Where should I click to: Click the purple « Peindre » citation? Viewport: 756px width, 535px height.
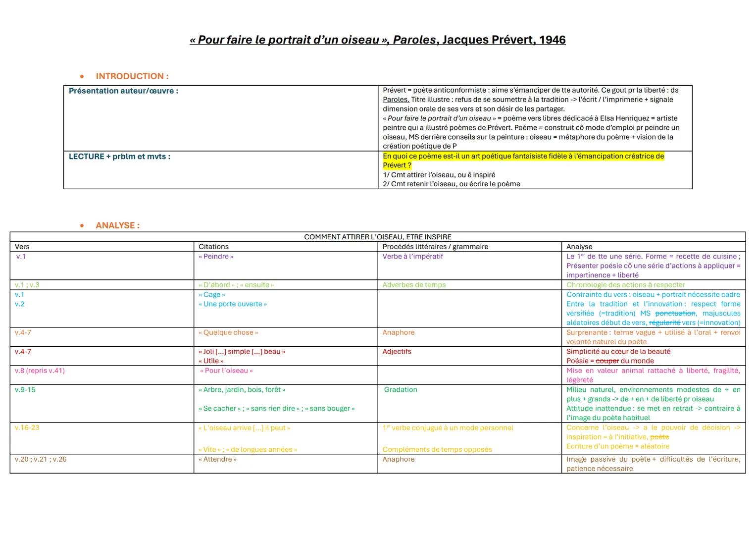216,257
